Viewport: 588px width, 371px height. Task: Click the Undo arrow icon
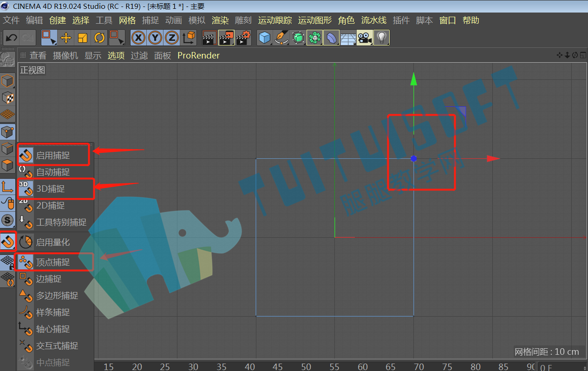click(x=12, y=38)
